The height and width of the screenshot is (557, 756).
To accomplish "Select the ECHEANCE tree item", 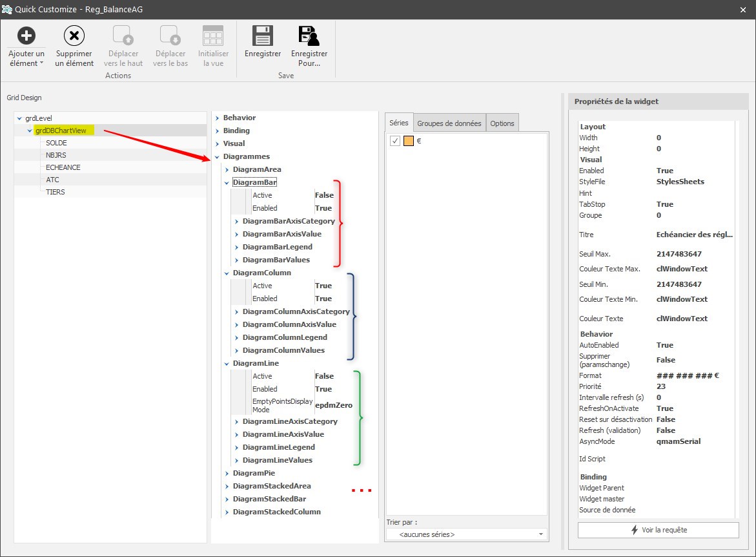I will (63, 167).
